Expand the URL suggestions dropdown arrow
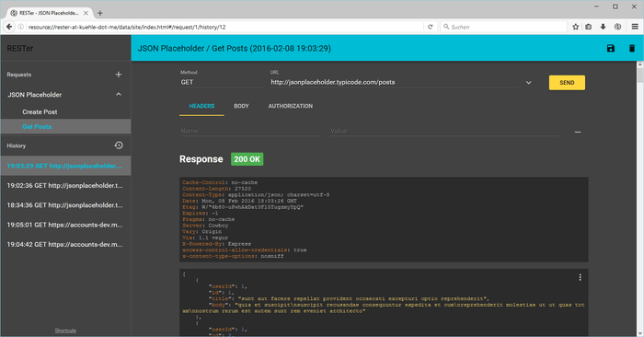The width and height of the screenshot is (644, 337). pos(529,83)
